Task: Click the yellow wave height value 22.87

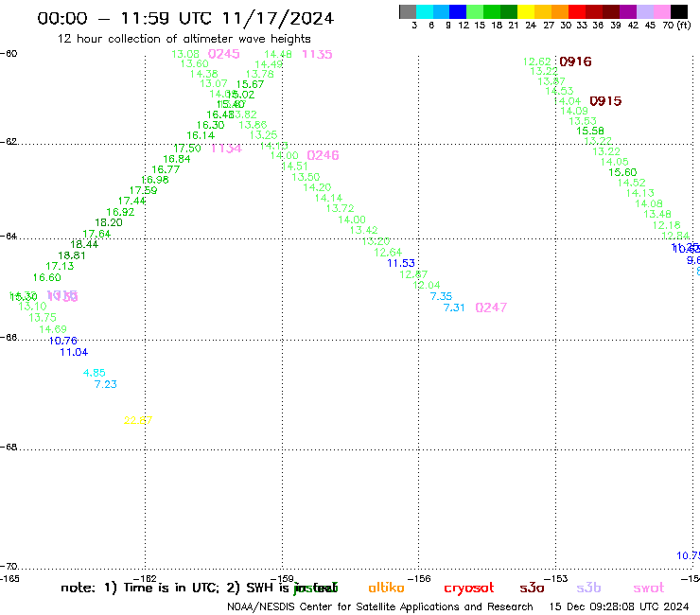Action: [138, 421]
